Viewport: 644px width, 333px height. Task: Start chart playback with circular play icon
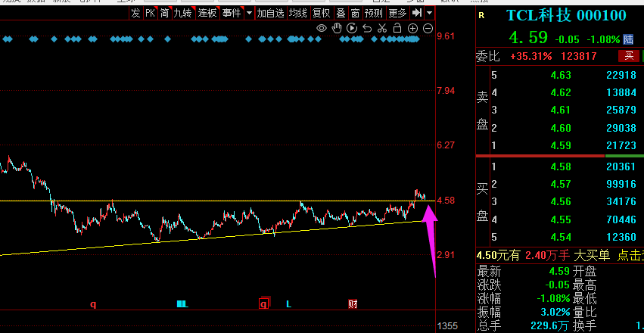click(x=352, y=28)
